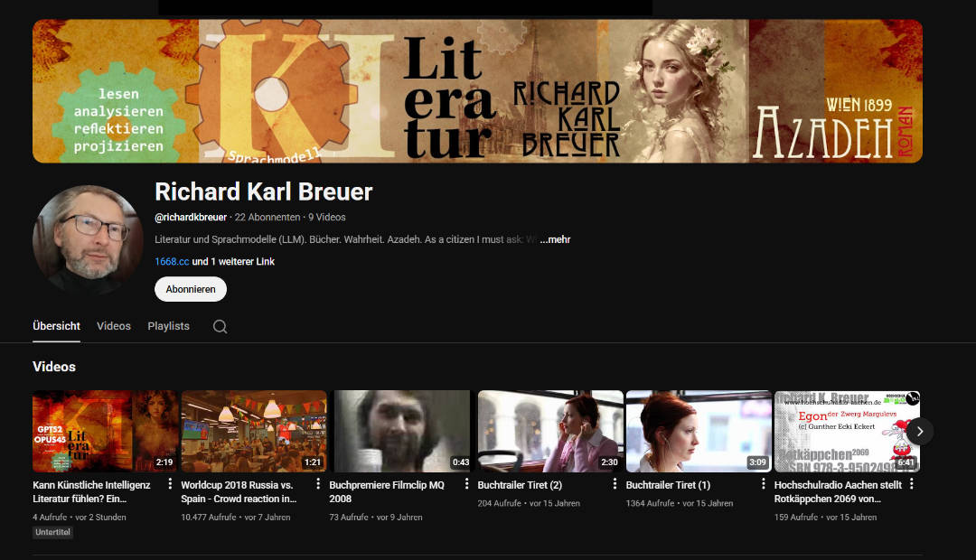Screen dimensions: 976x560
Task: Expand the '1 weiterer Link' list
Action: click(233, 262)
